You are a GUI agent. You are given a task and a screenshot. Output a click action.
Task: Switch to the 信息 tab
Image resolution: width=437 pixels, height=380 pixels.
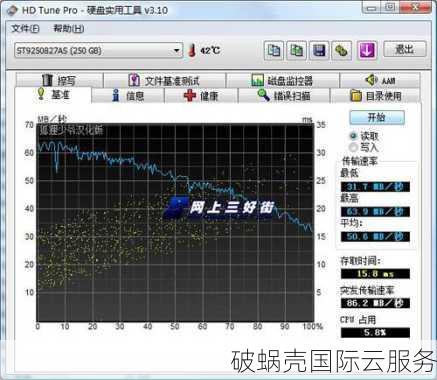[x=128, y=96]
